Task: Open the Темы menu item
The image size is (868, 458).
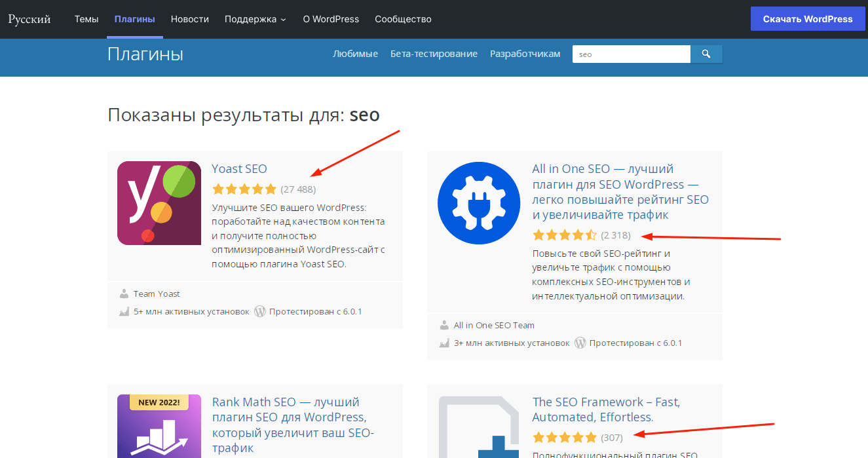Action: (86, 19)
